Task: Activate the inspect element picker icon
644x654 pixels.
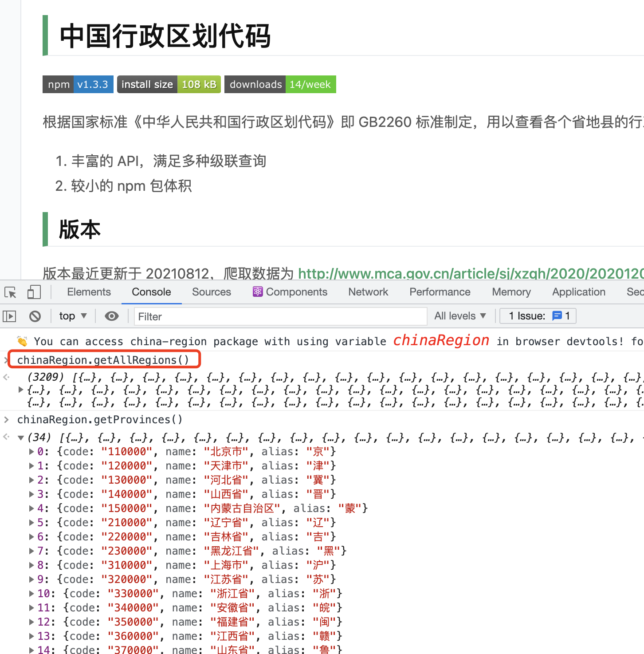Action: click(11, 292)
